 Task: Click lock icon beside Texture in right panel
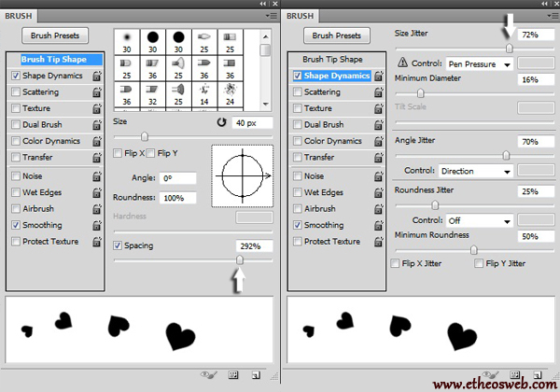point(379,109)
